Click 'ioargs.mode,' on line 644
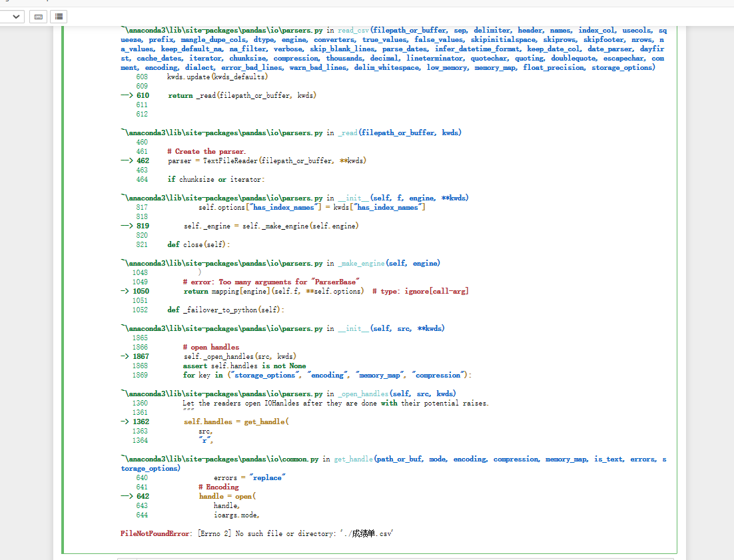Viewport: 734px width, 560px height. (236, 515)
